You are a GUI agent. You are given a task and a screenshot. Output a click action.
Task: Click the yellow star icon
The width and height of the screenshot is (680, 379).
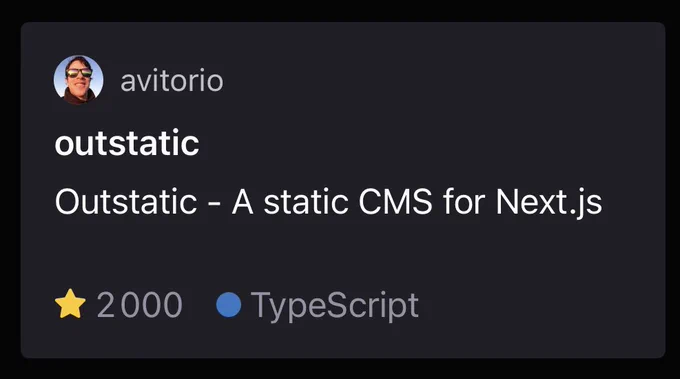tap(70, 304)
